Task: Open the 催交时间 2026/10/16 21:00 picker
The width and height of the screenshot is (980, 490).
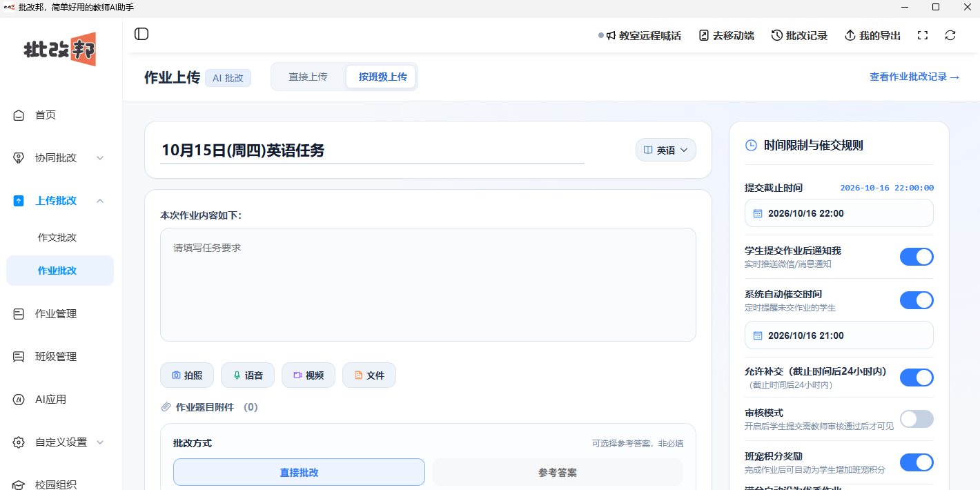Action: (839, 335)
